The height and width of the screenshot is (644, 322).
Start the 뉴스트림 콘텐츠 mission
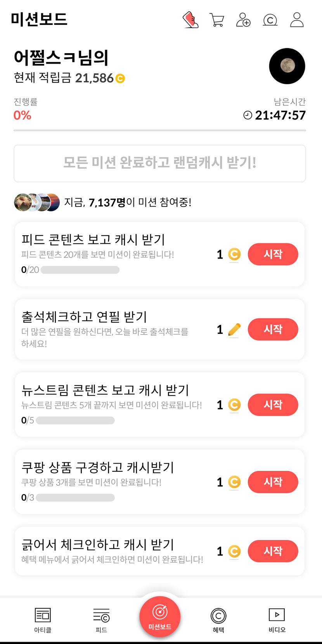click(x=273, y=405)
